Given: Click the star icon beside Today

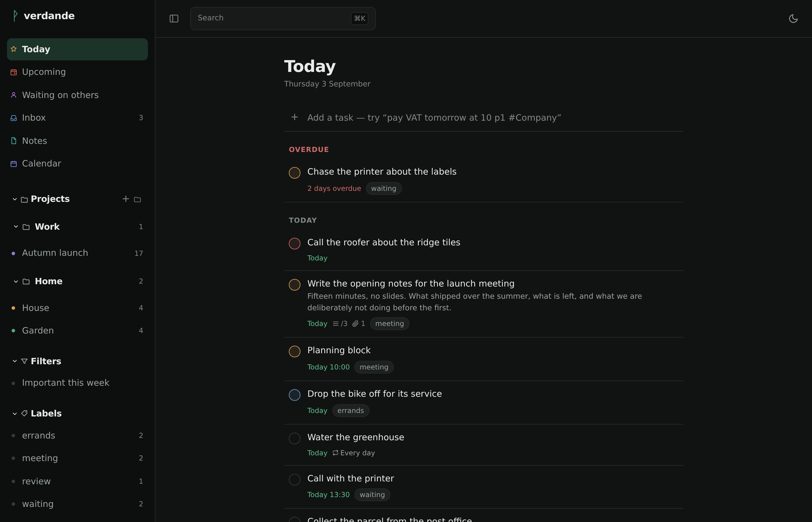Looking at the screenshot, I should tap(14, 49).
